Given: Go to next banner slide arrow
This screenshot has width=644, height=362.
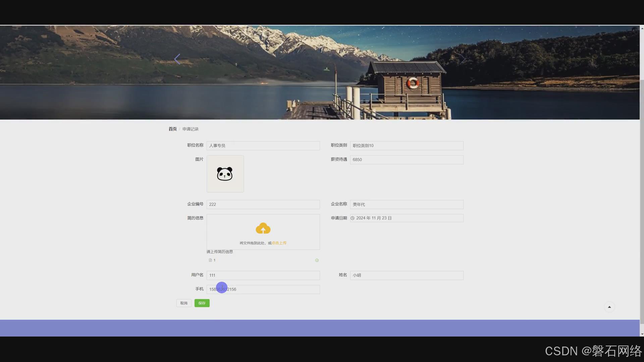Looking at the screenshot, I should click(x=462, y=59).
